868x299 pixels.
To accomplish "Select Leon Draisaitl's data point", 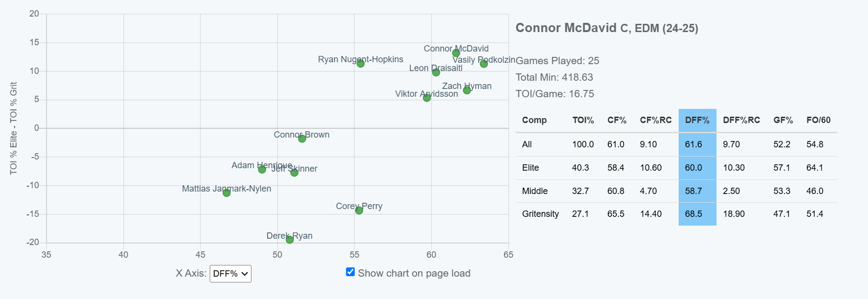I will (x=436, y=72).
